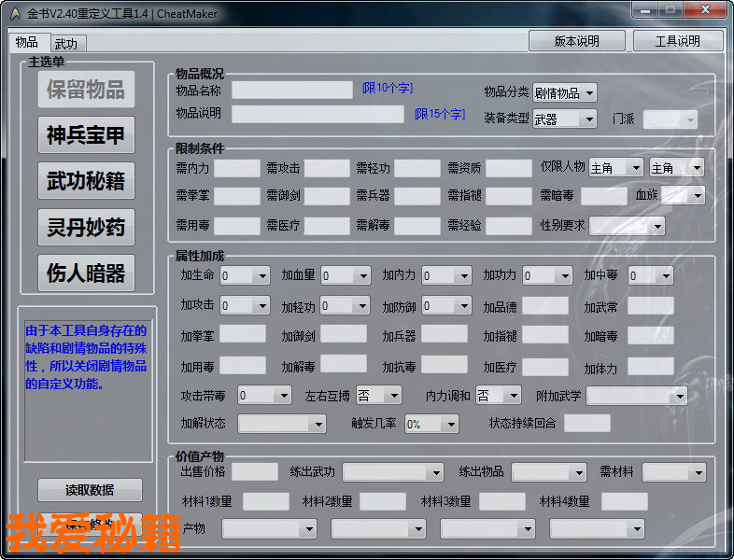Screen dimensions: 734x560
Task: Select the 物品 tab
Action: 27,43
